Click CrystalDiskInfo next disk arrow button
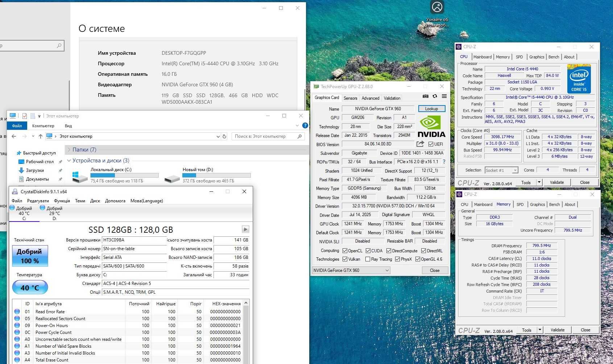 point(245,229)
